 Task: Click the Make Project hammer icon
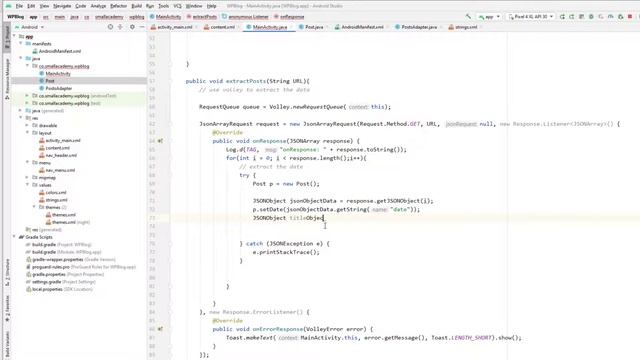(x=468, y=17)
